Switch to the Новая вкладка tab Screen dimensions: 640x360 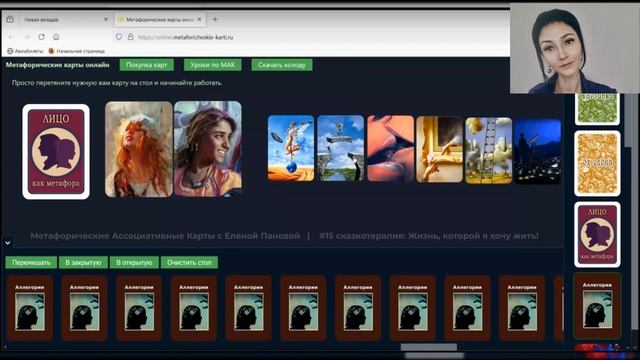pyautogui.click(x=65, y=19)
